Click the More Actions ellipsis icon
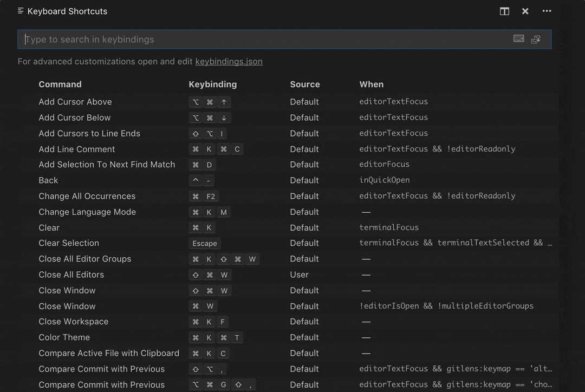This screenshot has height=392, width=585. coord(547,11)
